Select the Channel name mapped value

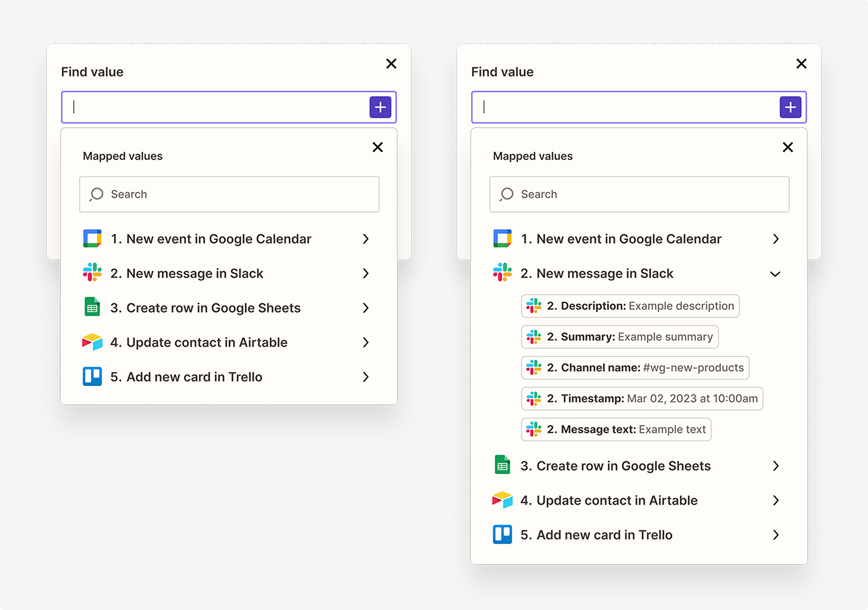635,368
